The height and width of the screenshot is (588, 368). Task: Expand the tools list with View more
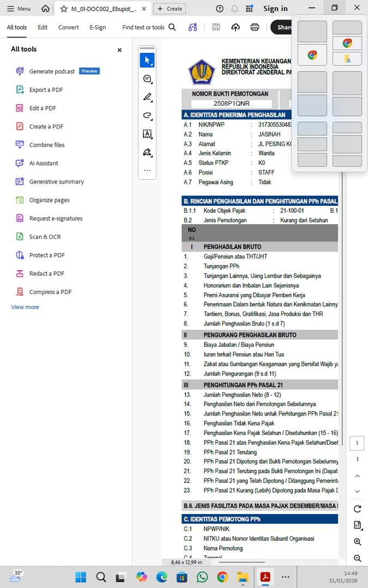[x=25, y=307]
